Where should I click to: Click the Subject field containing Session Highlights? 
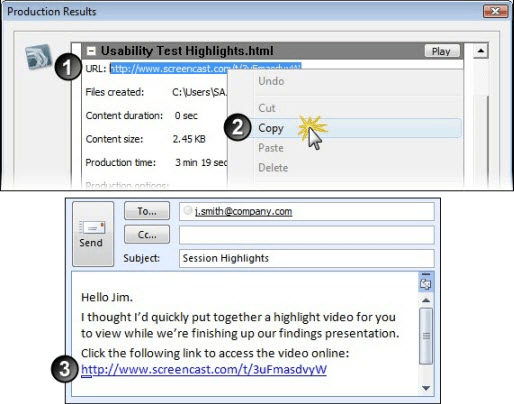click(307, 258)
